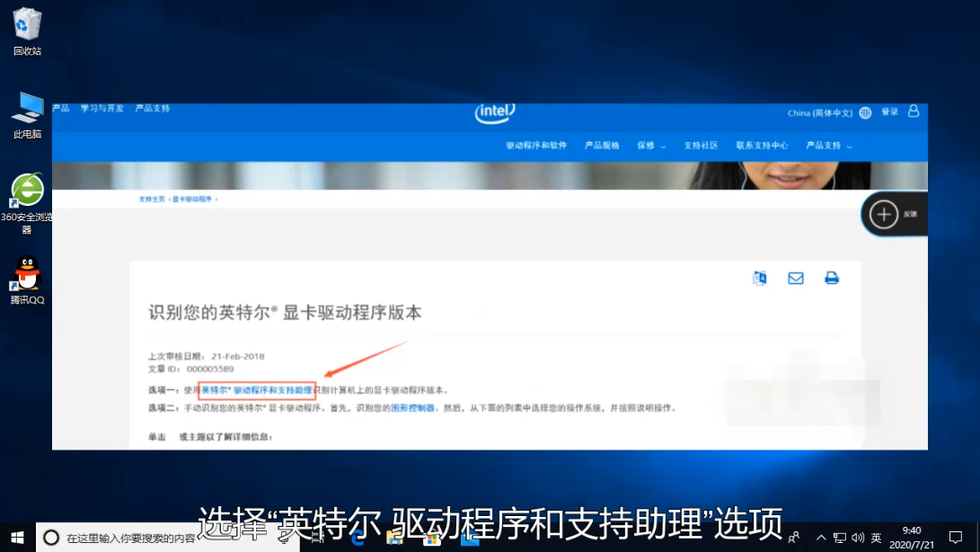Screen dimensions: 980x552
Task: Click the globe language icon
Action: 865,113
